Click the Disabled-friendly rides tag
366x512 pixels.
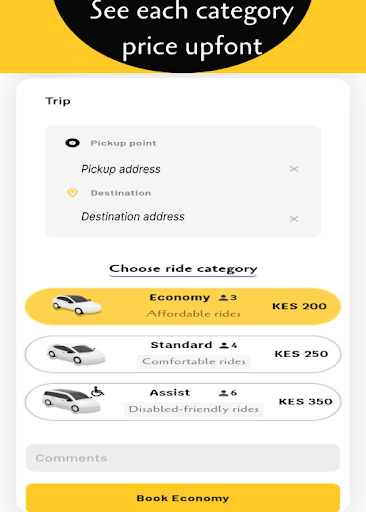tap(194, 409)
